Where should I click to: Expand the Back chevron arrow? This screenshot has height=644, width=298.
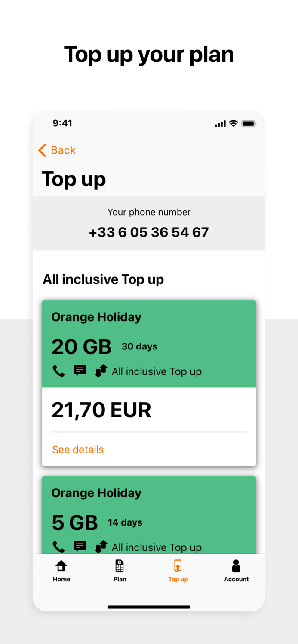point(42,150)
